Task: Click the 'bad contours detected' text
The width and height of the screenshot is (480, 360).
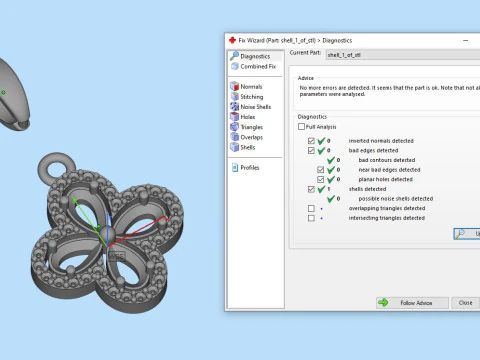Action: coord(387,160)
